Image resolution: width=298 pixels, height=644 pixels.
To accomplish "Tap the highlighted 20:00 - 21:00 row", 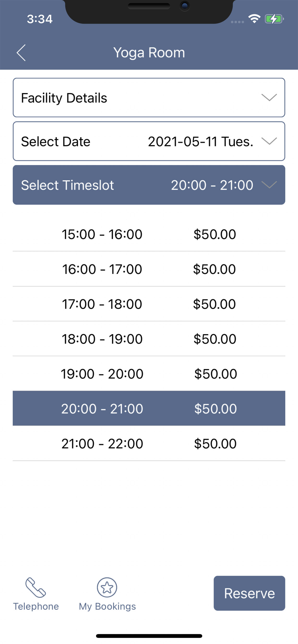I will coord(149,408).
